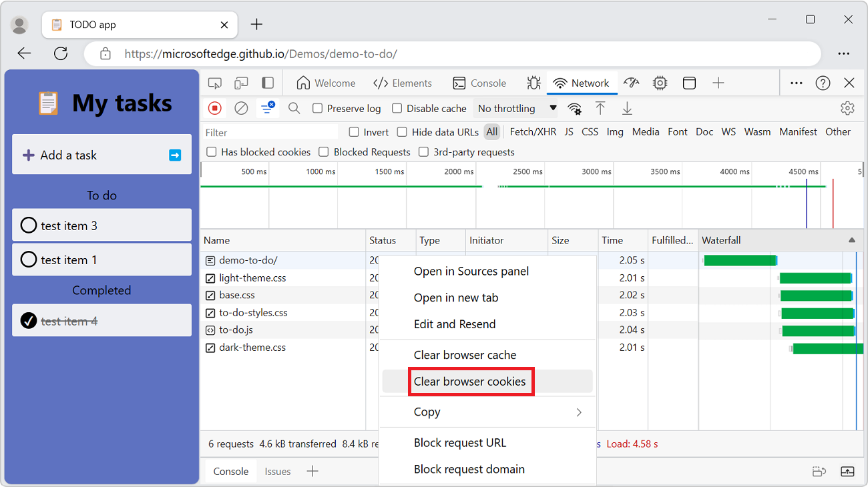Select the Inspect element tool
Viewport: 868px width, 487px height.
click(214, 82)
